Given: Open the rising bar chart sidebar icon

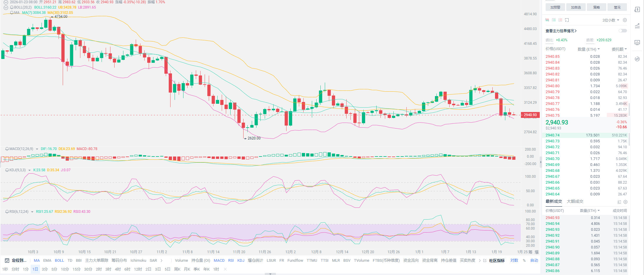Looking at the screenshot, I should pos(637,26).
